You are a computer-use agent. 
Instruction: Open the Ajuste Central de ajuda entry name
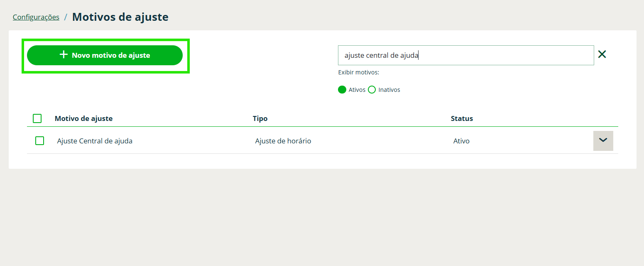pos(95,141)
